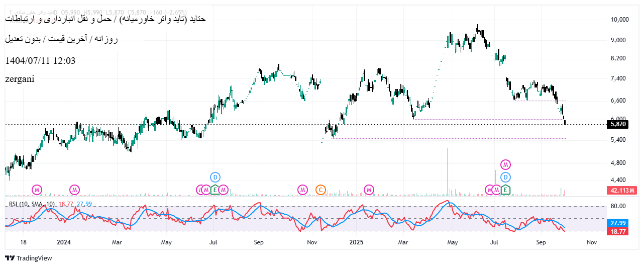Click the M marker above the 2024 label
The image size is (644, 267).
(74, 190)
